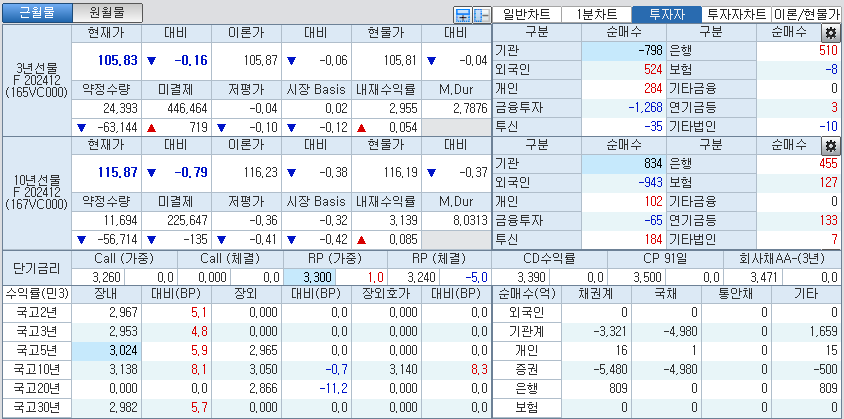Click the 순매수(억) header cell

[x=527, y=294]
